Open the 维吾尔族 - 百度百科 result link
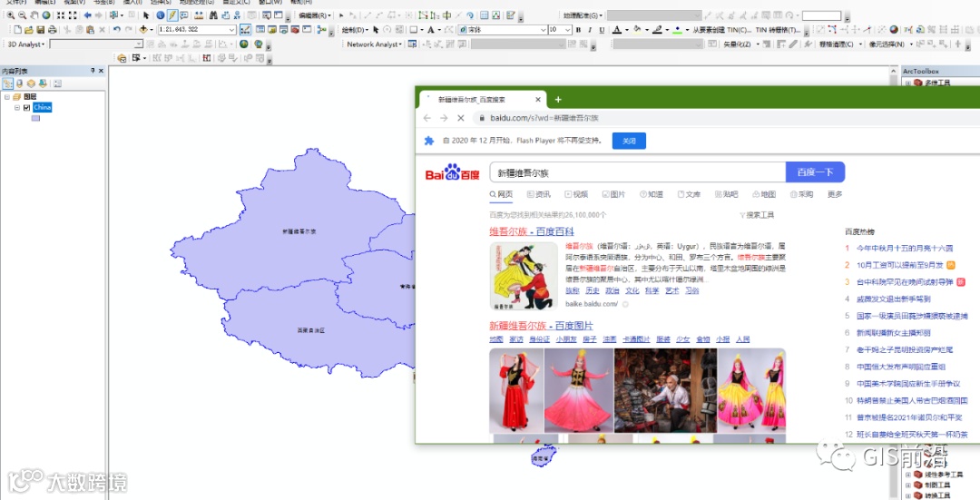 pos(531,232)
